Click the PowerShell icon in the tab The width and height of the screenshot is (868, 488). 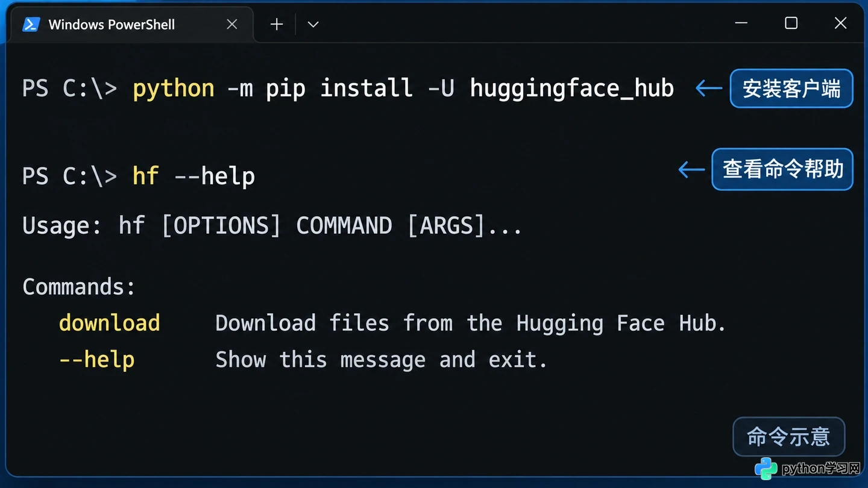[31, 25]
